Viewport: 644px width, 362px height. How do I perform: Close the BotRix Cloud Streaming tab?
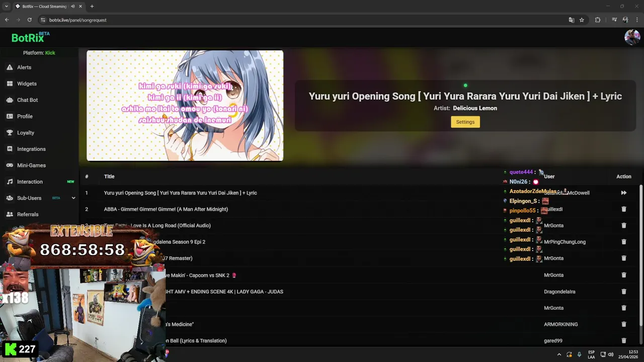click(80, 7)
